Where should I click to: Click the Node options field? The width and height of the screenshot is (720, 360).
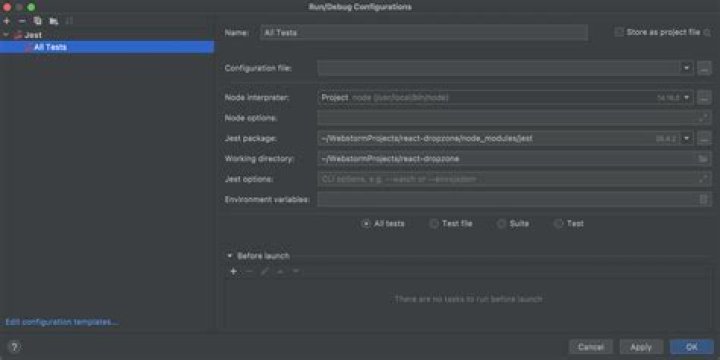[514, 118]
